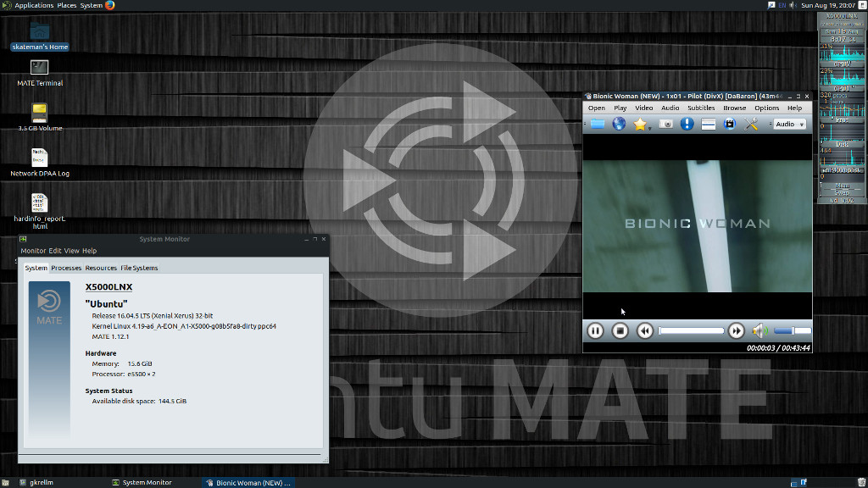
Task: Show file information with the blue exclamation icon
Action: click(687, 124)
